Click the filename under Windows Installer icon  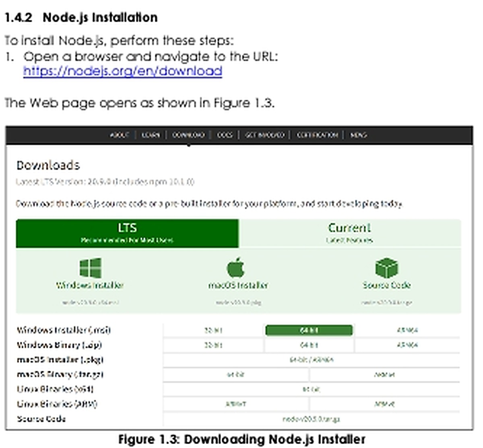tap(91, 302)
